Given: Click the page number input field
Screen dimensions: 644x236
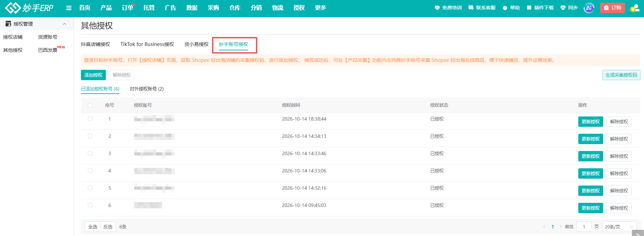Looking at the screenshot, I should pos(584,227).
